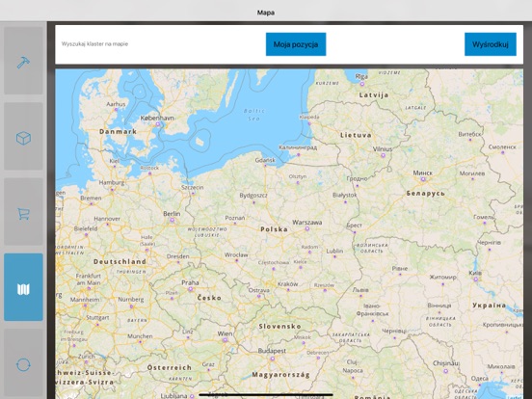Select the Bydgoszcz map label

(253, 196)
